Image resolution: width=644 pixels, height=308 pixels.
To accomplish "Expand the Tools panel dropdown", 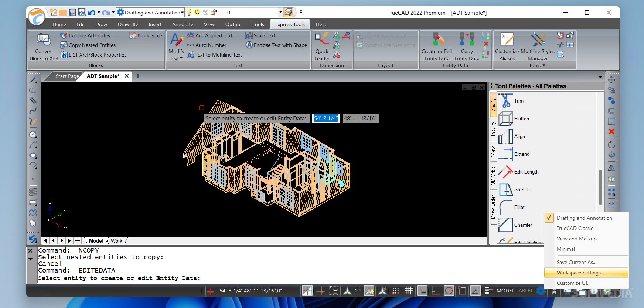I will 537,65.
